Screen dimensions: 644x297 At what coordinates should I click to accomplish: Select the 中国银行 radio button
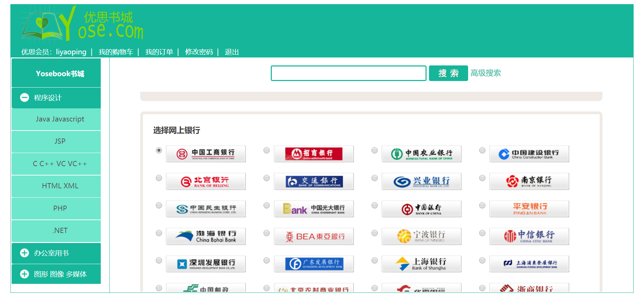[375, 205]
